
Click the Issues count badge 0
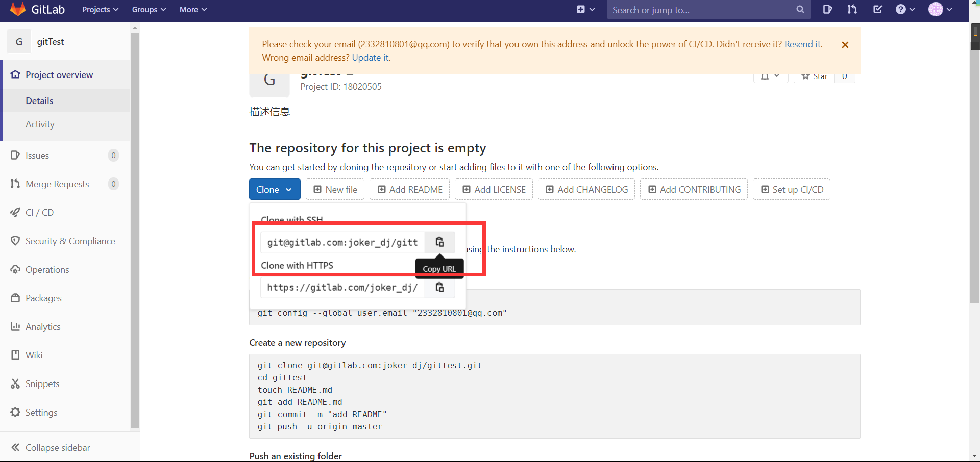click(113, 156)
